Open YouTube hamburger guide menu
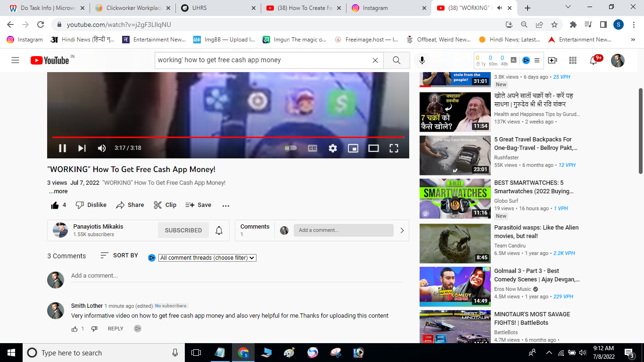644x362 pixels. click(15, 60)
